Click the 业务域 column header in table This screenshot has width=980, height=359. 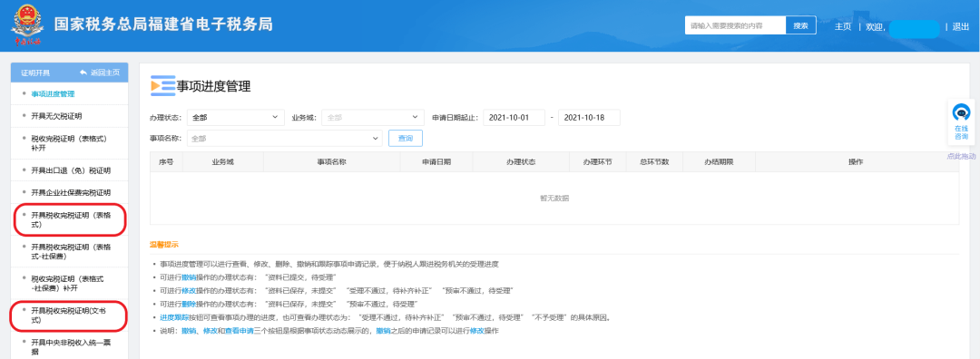click(222, 161)
